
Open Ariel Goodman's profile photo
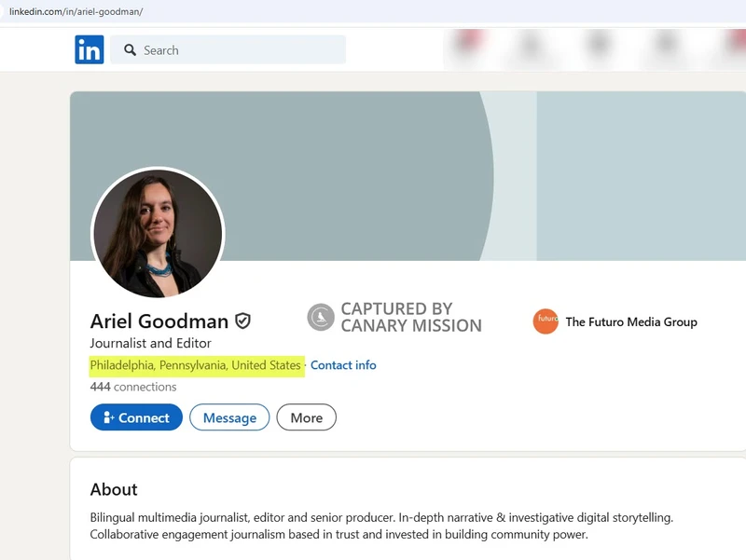[158, 234]
